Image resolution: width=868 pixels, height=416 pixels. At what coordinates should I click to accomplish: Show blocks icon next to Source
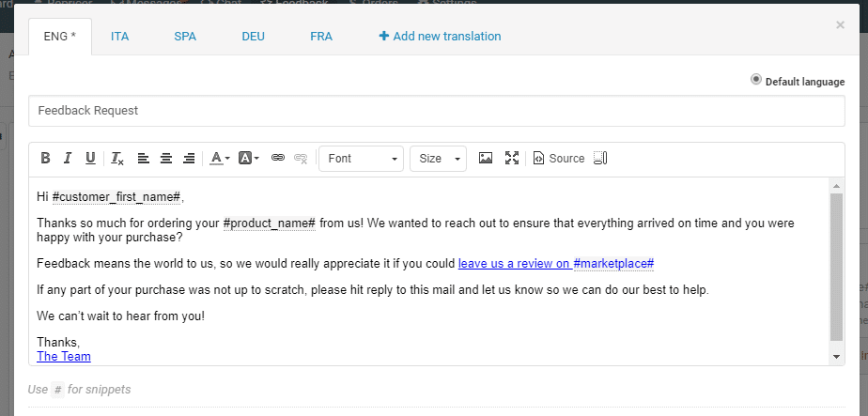[600, 158]
